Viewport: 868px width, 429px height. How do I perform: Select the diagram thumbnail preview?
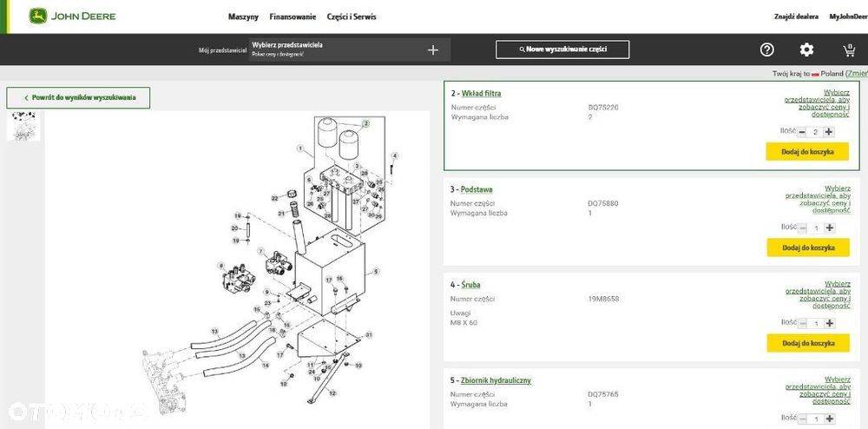tap(23, 126)
